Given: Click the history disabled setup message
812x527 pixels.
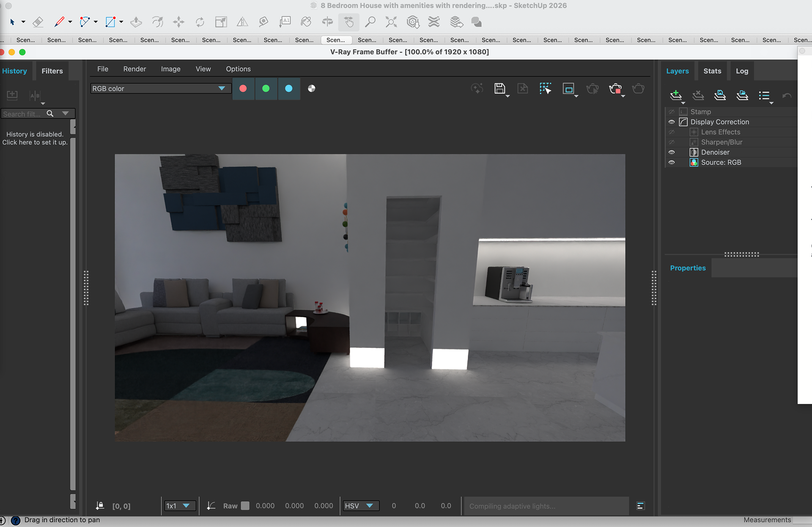Looking at the screenshot, I should [x=35, y=138].
